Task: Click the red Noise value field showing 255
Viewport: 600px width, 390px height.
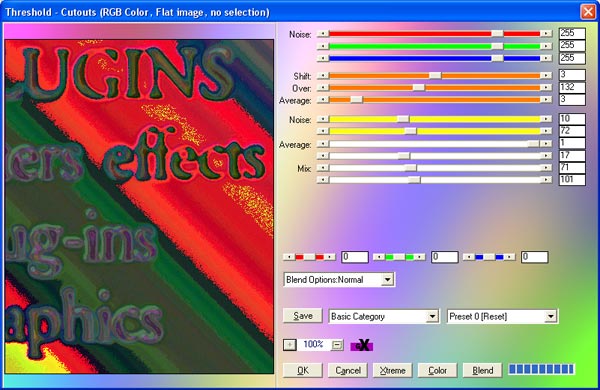Action: (572, 33)
